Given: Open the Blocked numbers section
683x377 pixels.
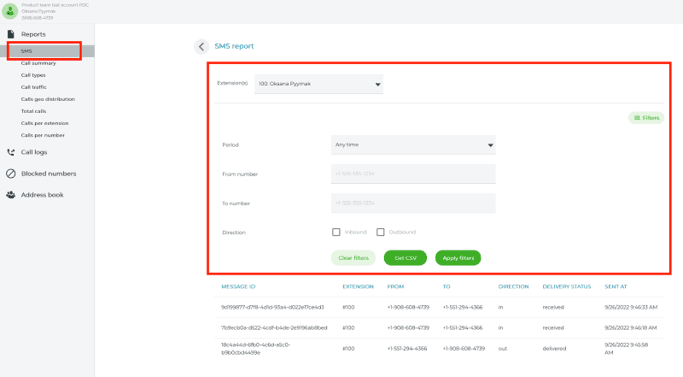Looking at the screenshot, I should click(49, 173).
